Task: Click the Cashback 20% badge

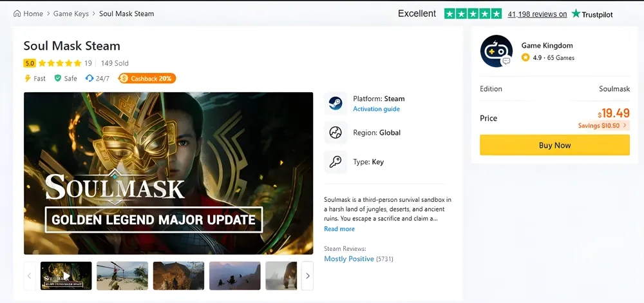Action: tap(147, 79)
